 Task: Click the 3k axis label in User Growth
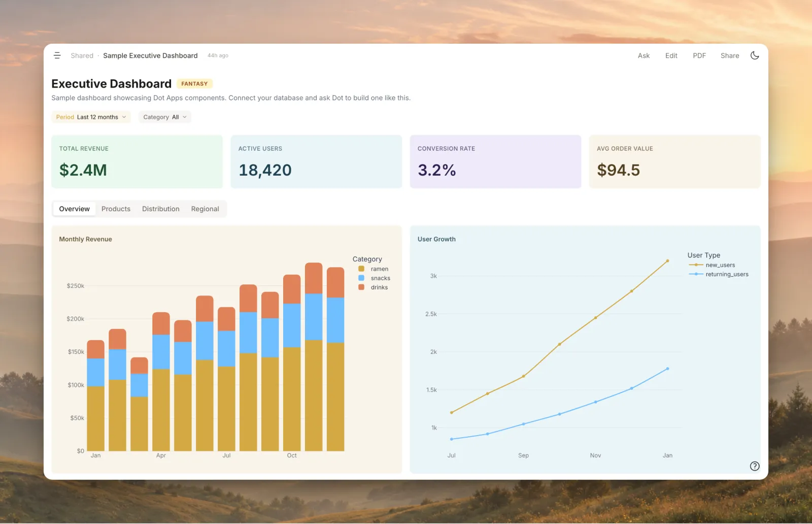(433, 276)
